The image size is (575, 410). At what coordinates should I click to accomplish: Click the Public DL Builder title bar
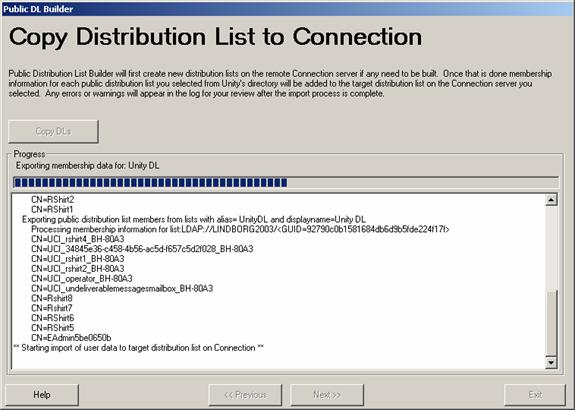288,9
